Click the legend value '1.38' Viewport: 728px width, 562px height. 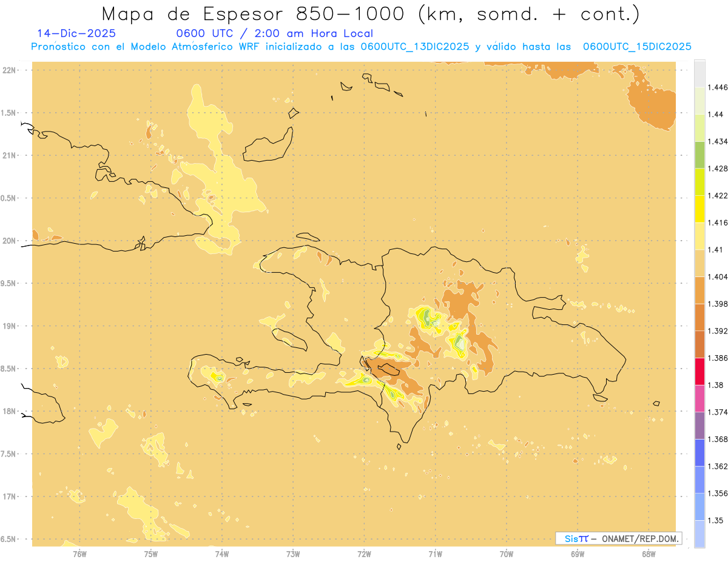pos(715,385)
